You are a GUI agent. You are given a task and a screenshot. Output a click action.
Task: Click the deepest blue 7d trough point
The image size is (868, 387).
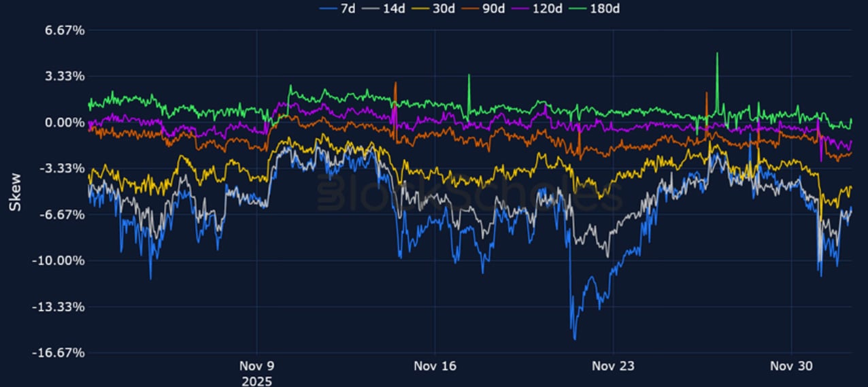click(x=575, y=339)
